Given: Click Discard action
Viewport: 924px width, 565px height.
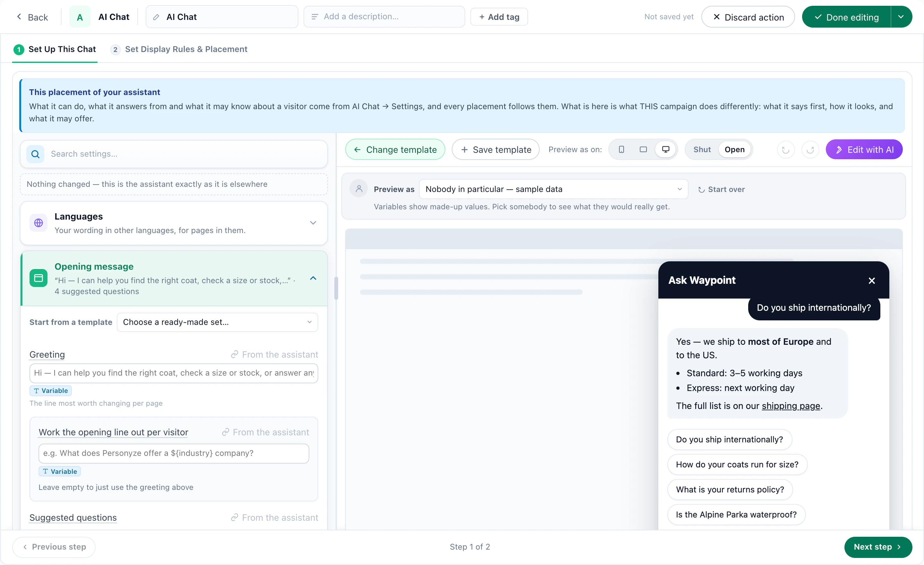Looking at the screenshot, I should point(748,17).
